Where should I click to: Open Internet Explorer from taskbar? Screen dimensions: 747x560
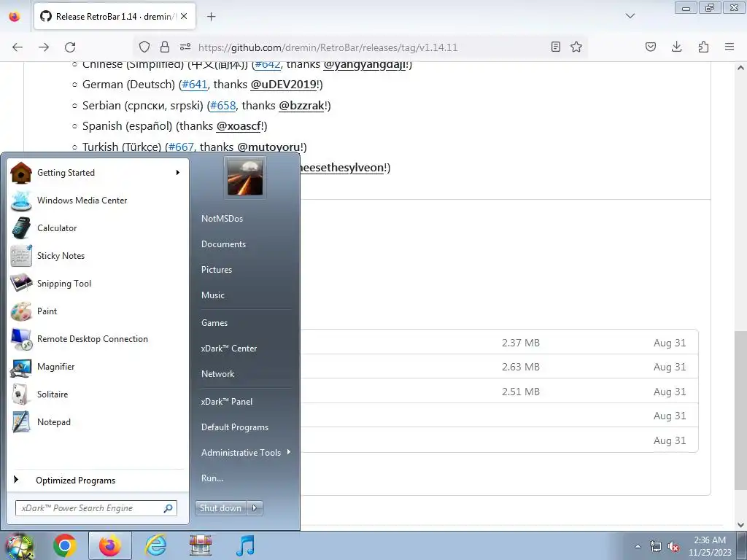point(156,545)
